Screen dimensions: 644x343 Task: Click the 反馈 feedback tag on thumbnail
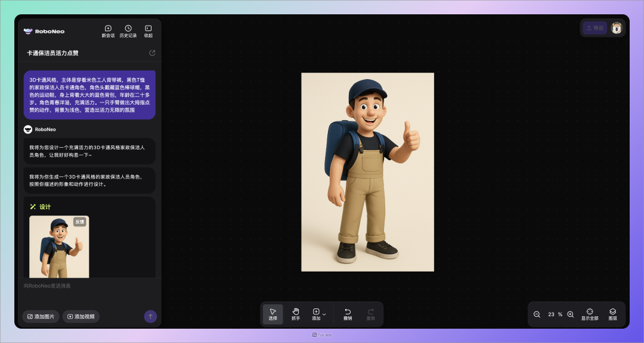(80, 222)
